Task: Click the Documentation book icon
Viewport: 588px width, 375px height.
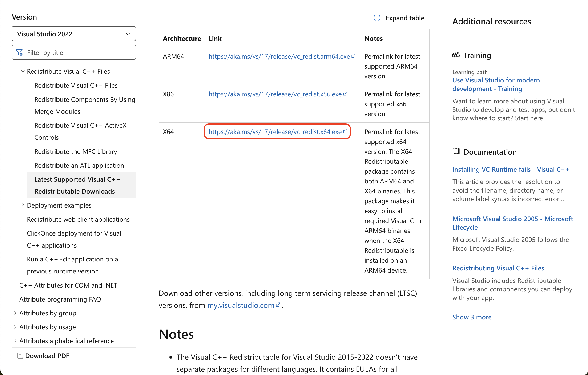Action: 456,151
